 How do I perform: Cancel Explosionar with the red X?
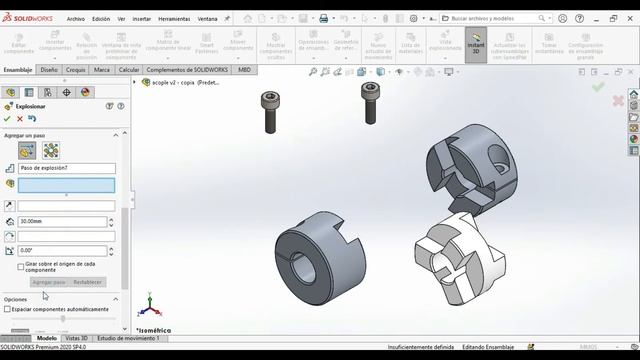[20, 118]
